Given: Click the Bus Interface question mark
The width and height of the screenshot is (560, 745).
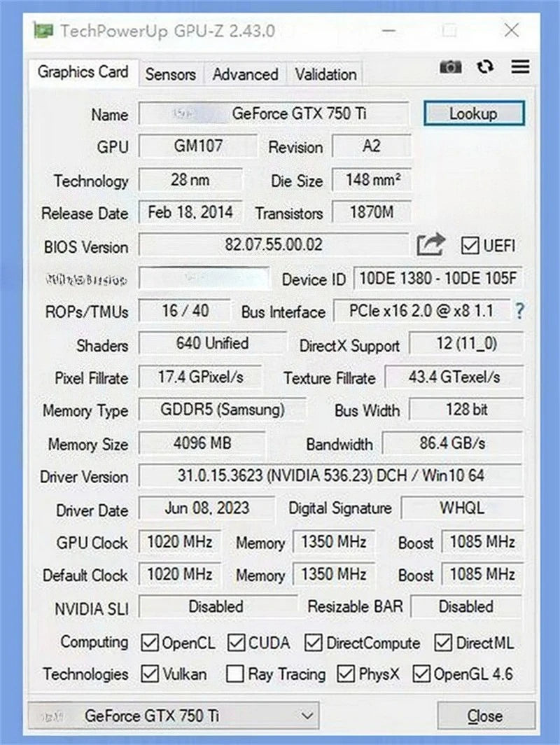Looking at the screenshot, I should (519, 311).
